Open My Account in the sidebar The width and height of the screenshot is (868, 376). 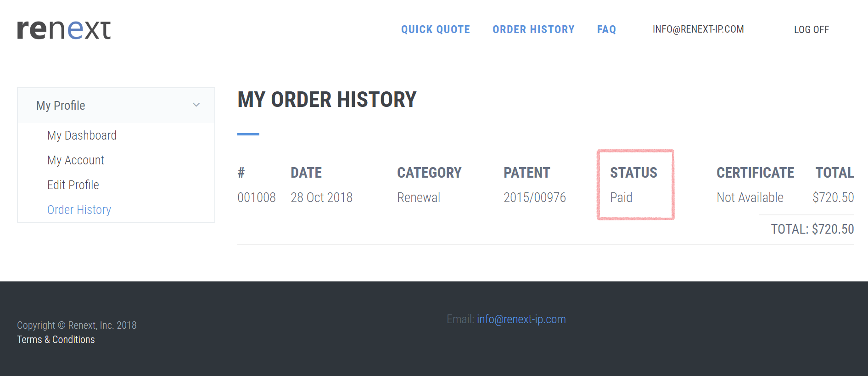tap(76, 160)
